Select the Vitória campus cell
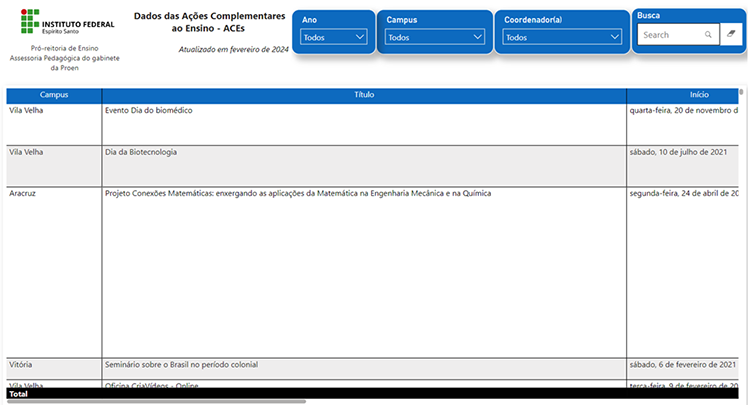Screen dimensions: 750x405 [x=54, y=369]
